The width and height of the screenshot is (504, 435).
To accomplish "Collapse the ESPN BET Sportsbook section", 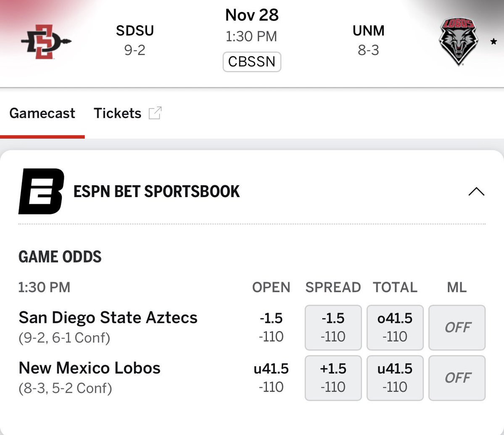I will pos(476,192).
